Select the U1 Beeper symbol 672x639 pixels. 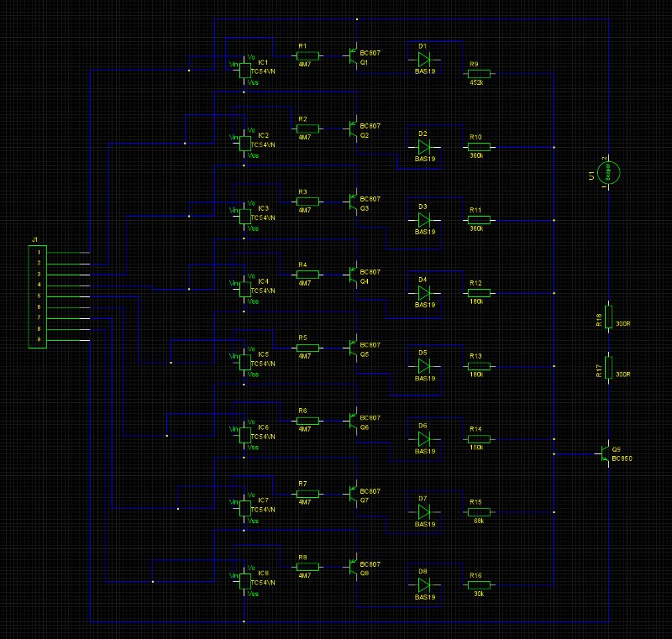[609, 172]
